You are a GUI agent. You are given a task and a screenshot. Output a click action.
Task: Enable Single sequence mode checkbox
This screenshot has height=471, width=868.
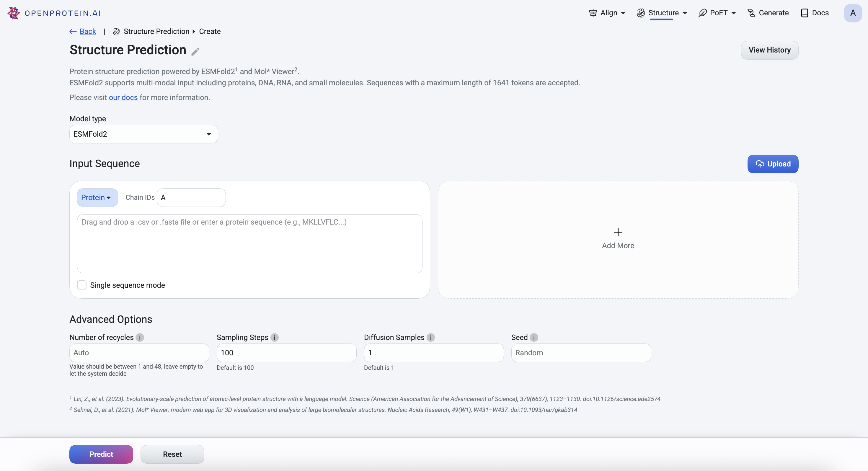point(82,285)
